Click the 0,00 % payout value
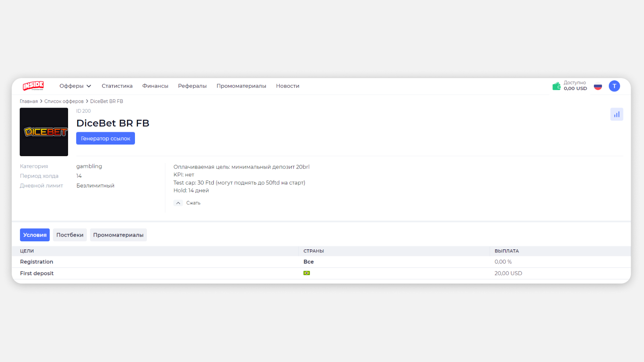The image size is (644, 362). click(x=503, y=262)
